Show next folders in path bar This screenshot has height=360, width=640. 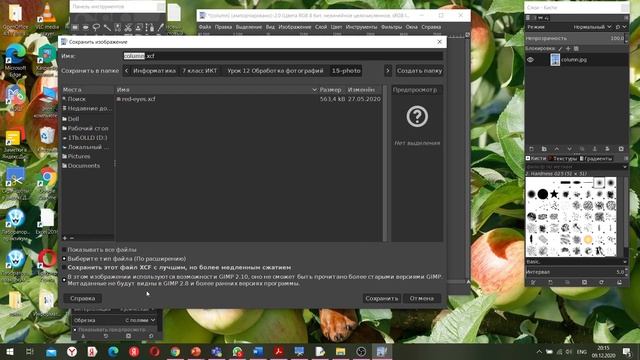[x=387, y=71]
